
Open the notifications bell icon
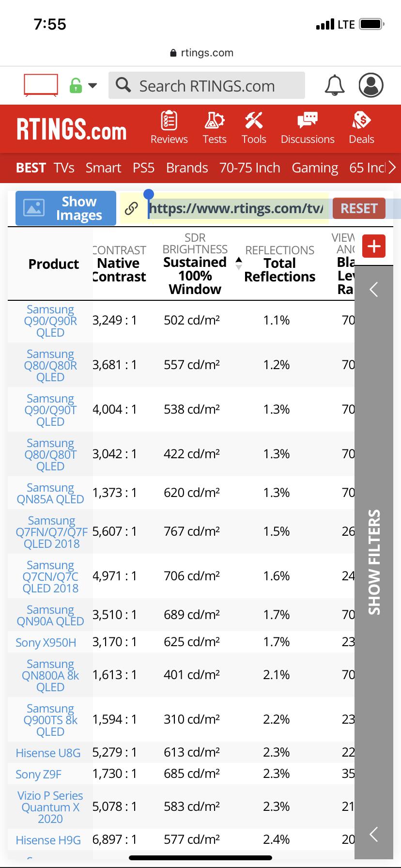pos(334,85)
